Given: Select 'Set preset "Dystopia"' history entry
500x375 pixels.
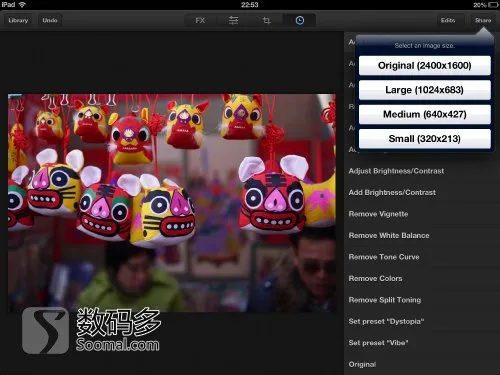Looking at the screenshot, I should 422,321.
